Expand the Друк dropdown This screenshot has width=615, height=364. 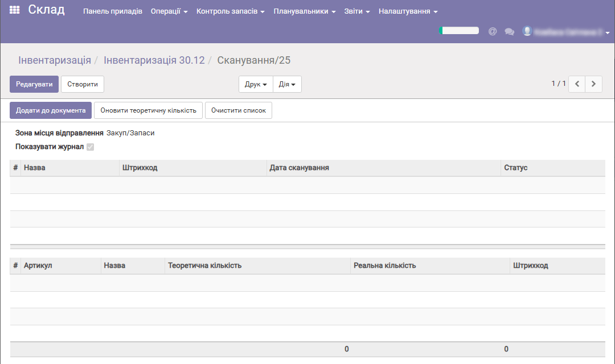pyautogui.click(x=256, y=84)
